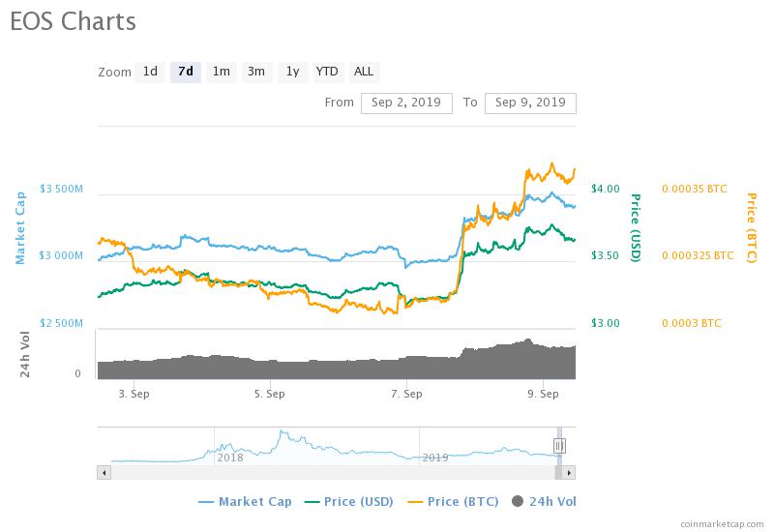Click the EOS Charts heading
Screen dimensions: 774x532
pyautogui.click(x=74, y=21)
